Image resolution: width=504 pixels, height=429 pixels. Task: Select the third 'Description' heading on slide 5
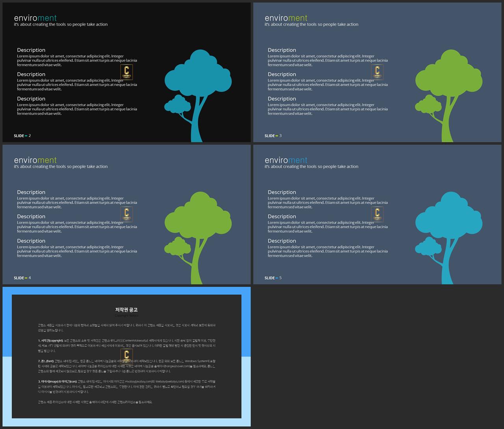pyautogui.click(x=282, y=241)
